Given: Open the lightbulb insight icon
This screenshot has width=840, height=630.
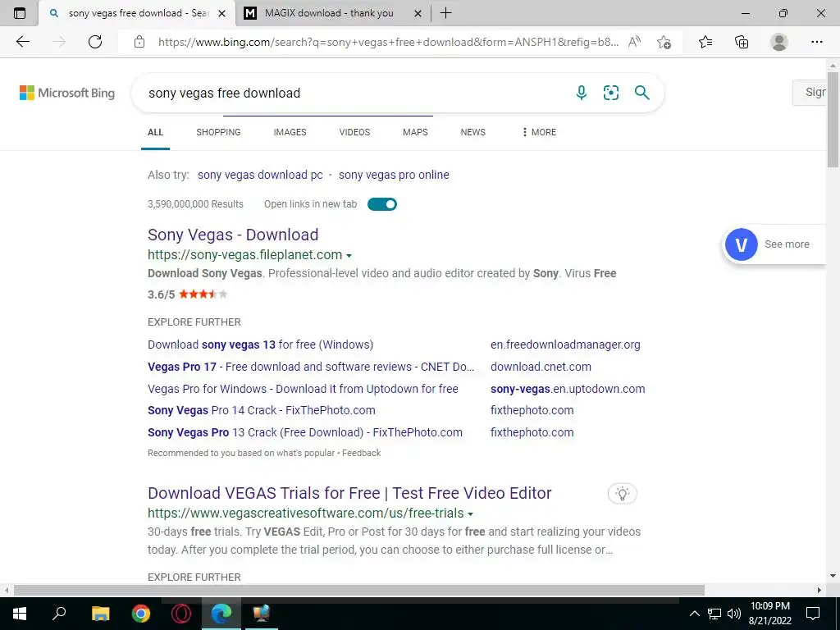Looking at the screenshot, I should pos(622,493).
